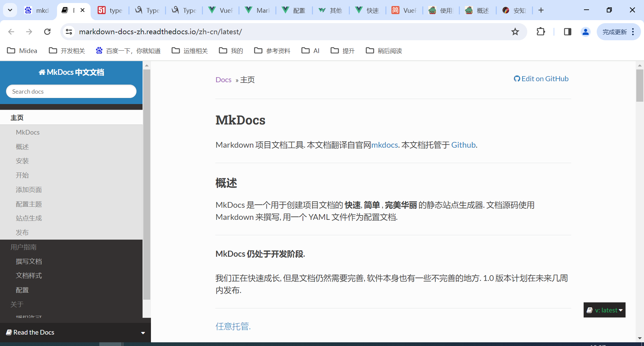Screen dimensions: 644x346
Task: Go to the 开始 sidebar section
Action: click(71, 175)
